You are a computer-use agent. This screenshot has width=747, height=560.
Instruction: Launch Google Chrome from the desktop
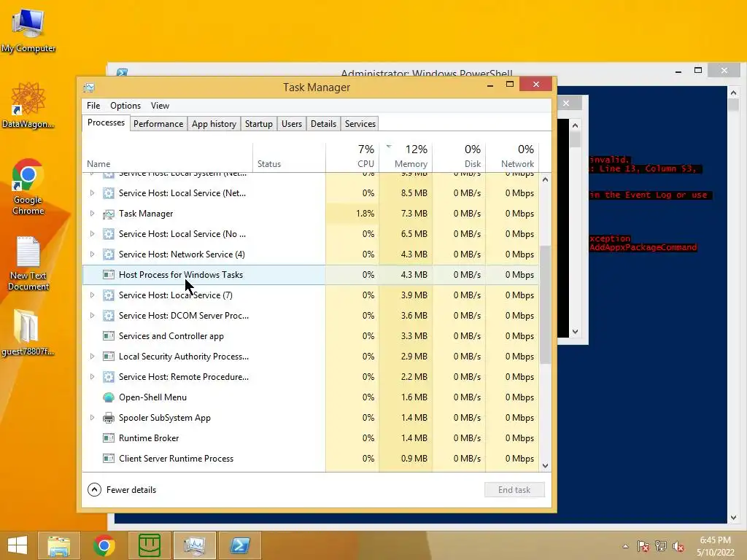28,186
